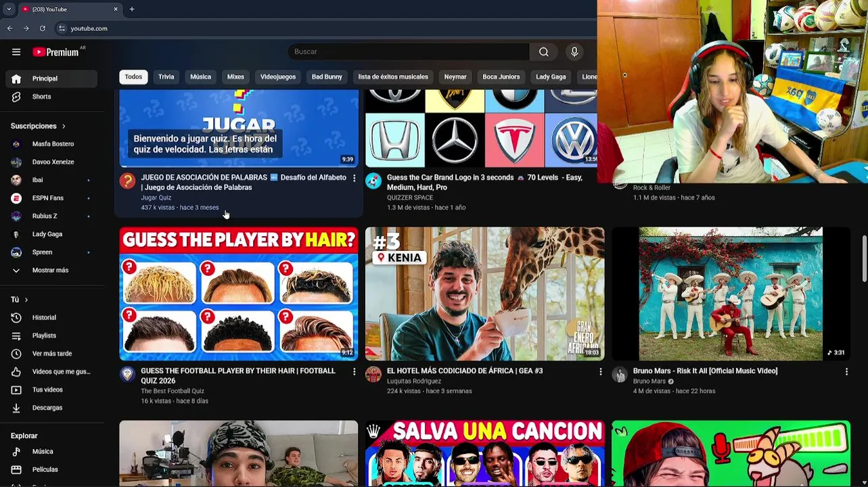
Task: Go back in browser history
Action: click(9, 28)
